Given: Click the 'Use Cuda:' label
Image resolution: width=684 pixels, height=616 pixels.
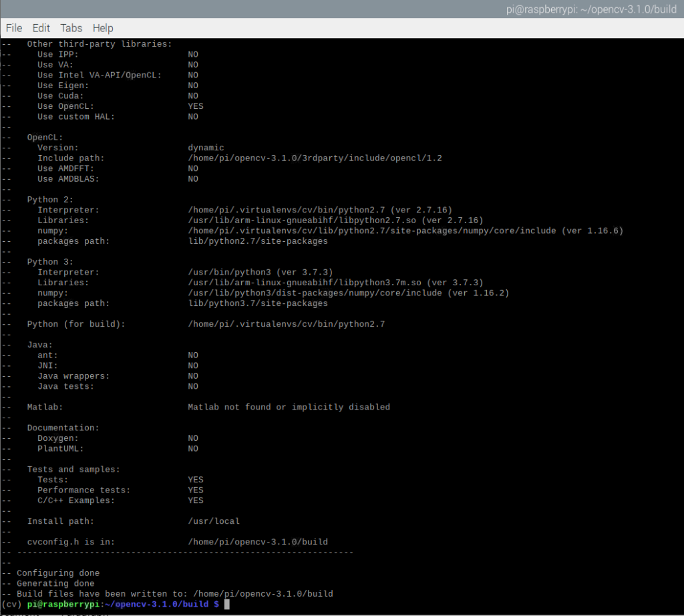Looking at the screenshot, I should pos(60,96).
